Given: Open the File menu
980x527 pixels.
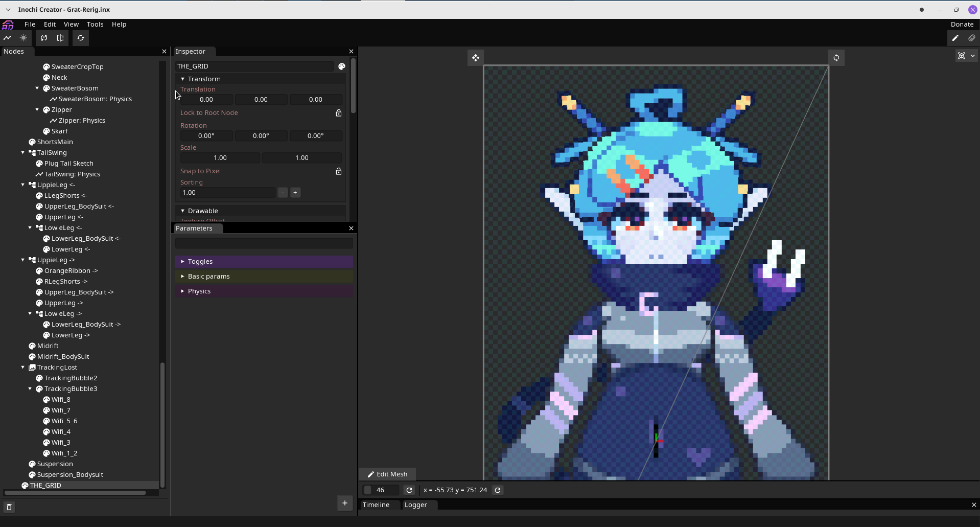Looking at the screenshot, I should tap(30, 25).
